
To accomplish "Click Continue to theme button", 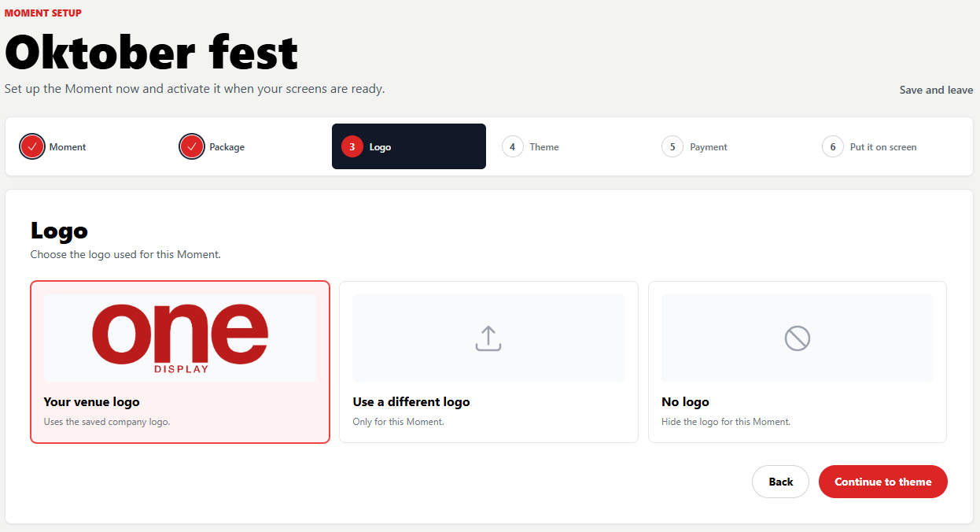I will click(883, 482).
